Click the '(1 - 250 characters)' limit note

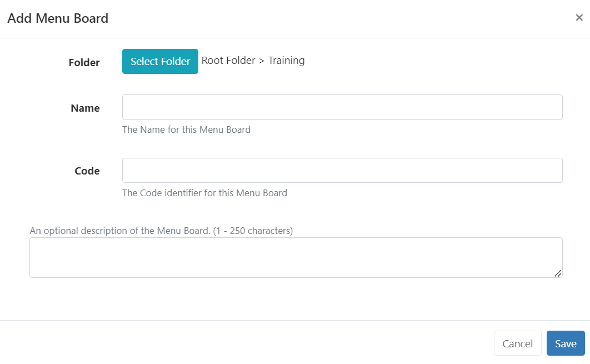(x=253, y=230)
